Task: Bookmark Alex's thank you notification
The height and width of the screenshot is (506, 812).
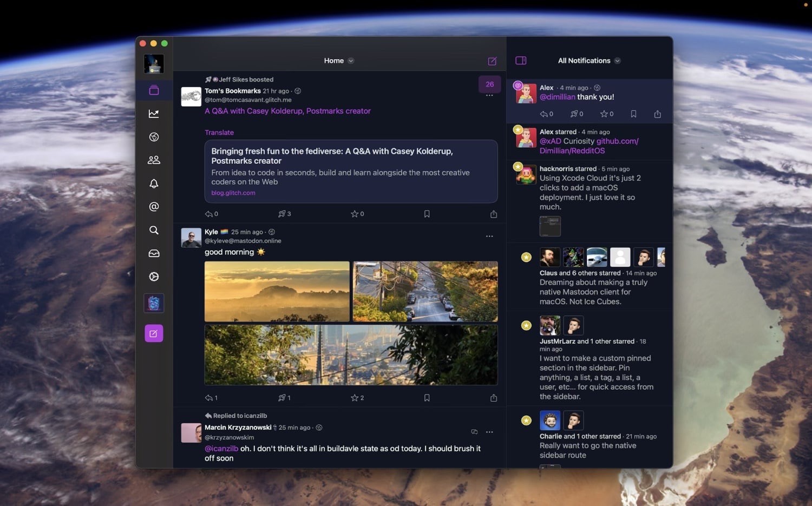Action: [633, 114]
